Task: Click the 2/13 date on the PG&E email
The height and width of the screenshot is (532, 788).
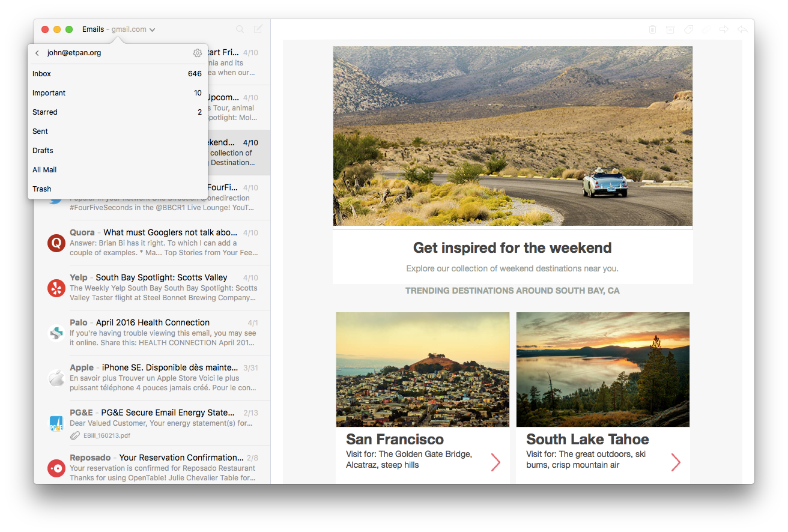Action: pyautogui.click(x=250, y=413)
